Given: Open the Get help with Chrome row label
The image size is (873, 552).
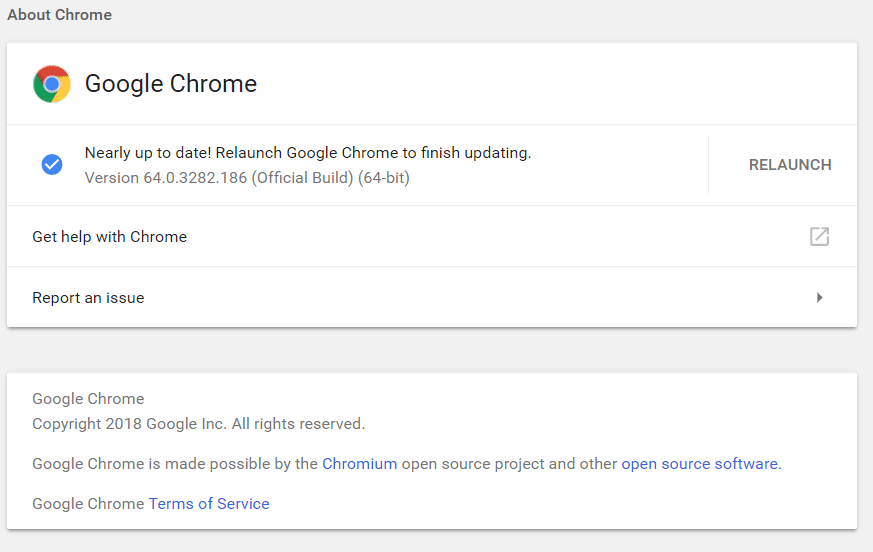Looking at the screenshot, I should (x=109, y=237).
